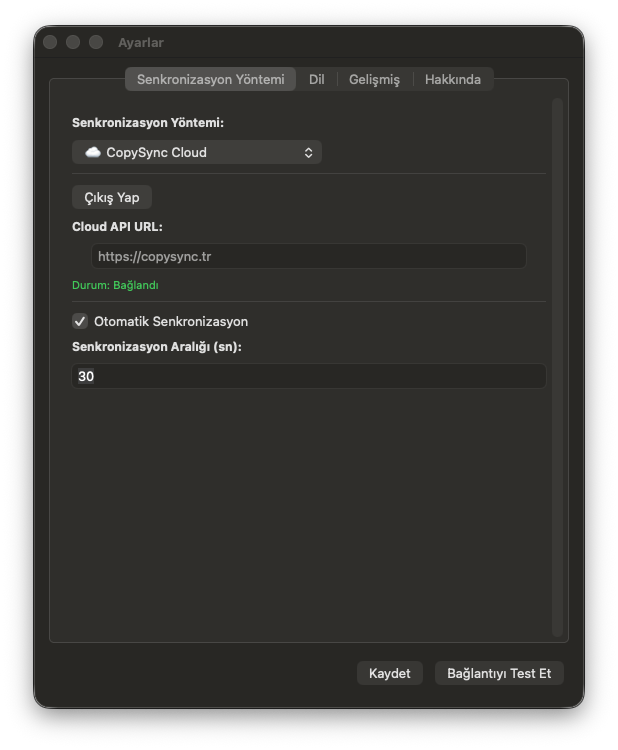Click the Senkronizasyon Aralığı value field

[309, 376]
